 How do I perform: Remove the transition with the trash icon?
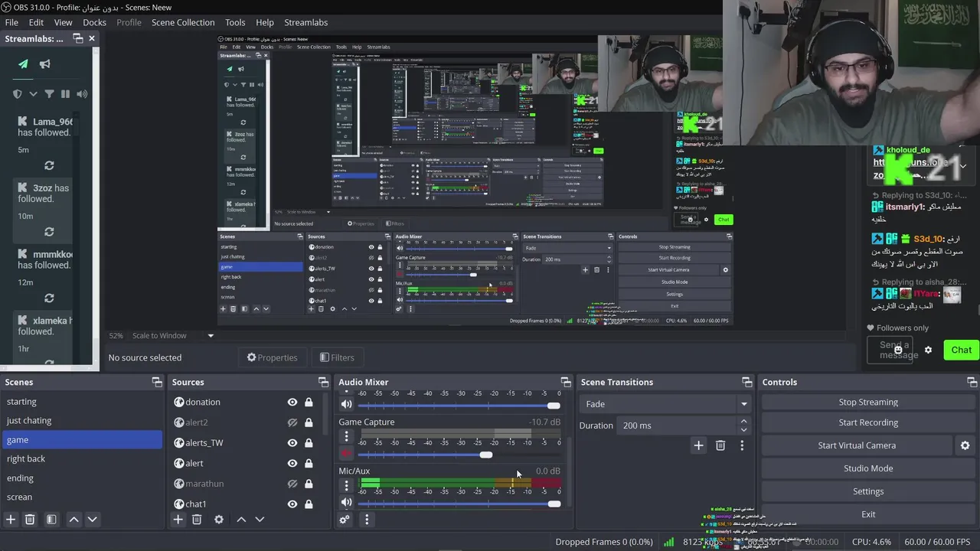pos(720,445)
